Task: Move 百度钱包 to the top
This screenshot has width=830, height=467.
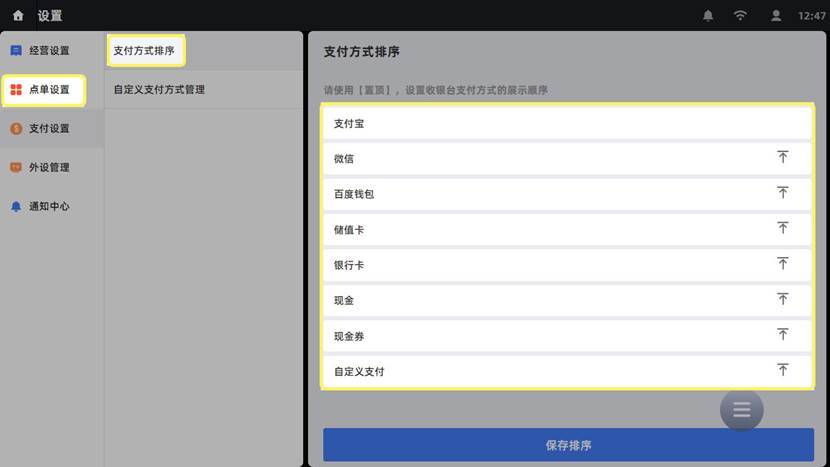Action: pyautogui.click(x=782, y=192)
